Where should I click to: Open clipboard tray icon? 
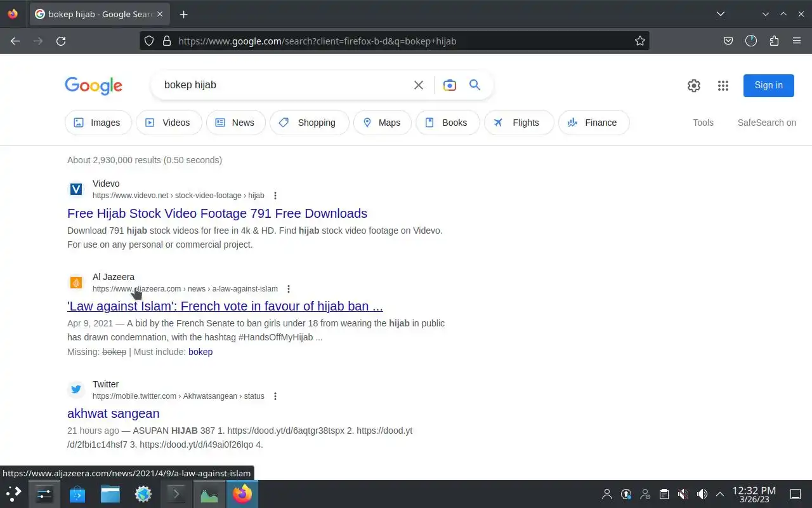point(664,494)
